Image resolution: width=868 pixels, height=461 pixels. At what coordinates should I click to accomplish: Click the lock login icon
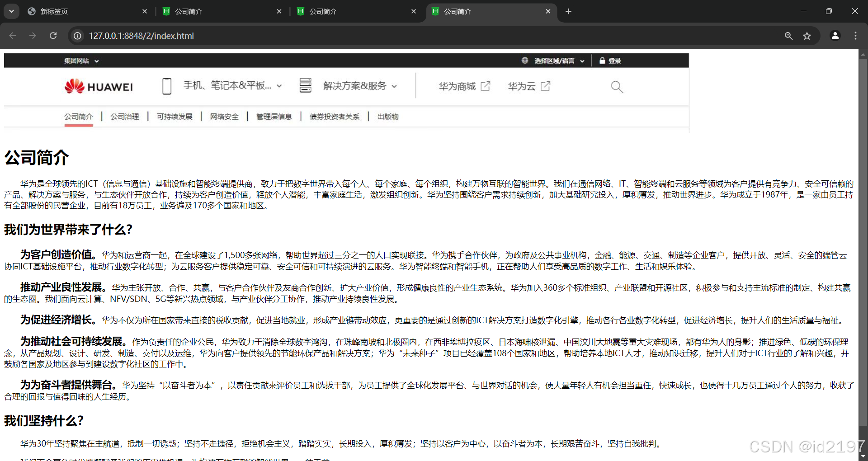click(x=602, y=61)
